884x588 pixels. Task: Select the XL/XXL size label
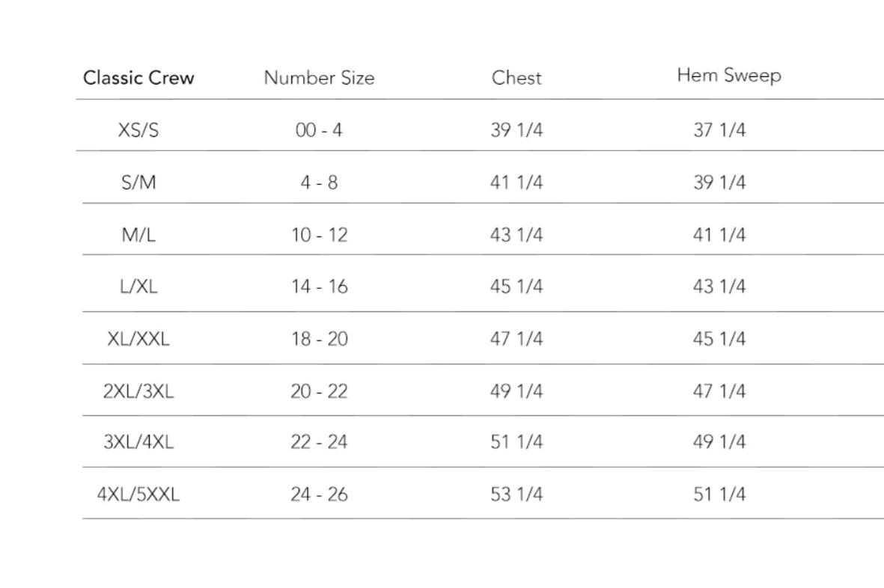tap(138, 338)
